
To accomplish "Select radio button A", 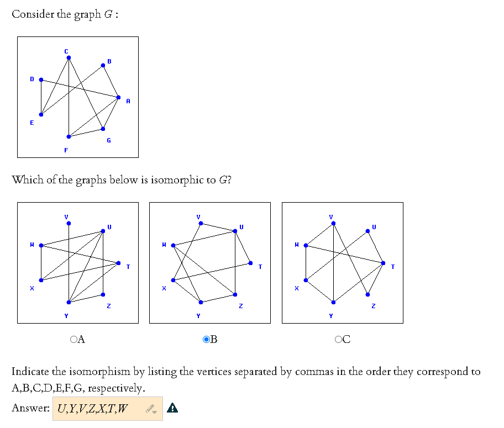I will click(72, 340).
